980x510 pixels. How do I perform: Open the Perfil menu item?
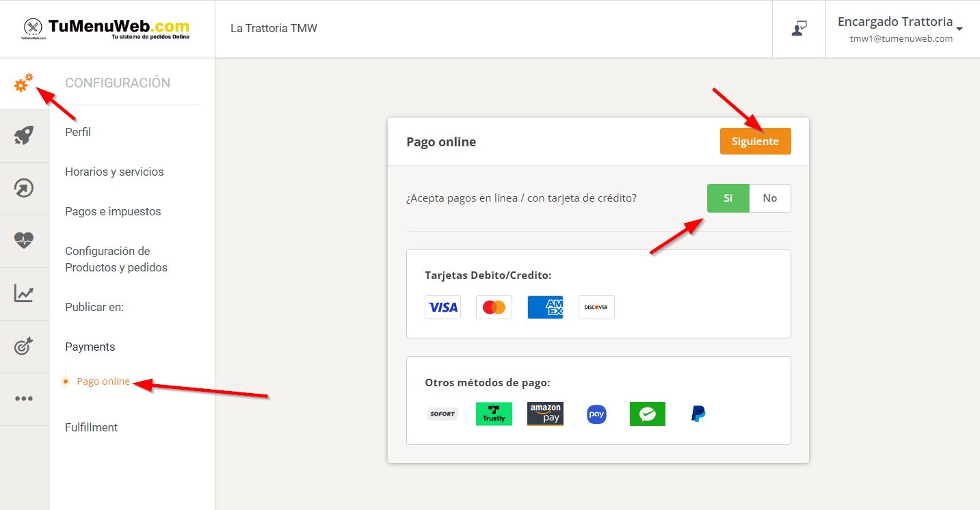(78, 132)
